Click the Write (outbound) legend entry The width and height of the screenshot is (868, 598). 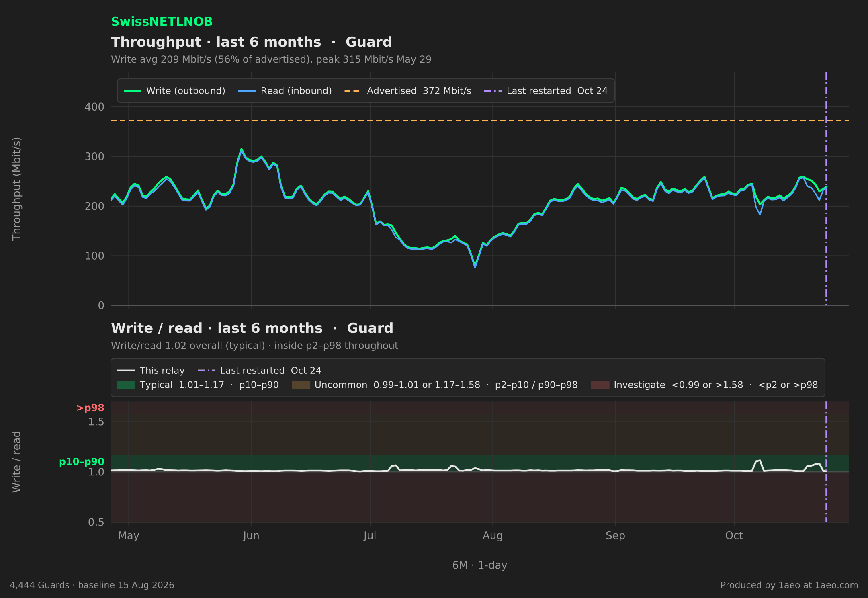pyautogui.click(x=174, y=91)
